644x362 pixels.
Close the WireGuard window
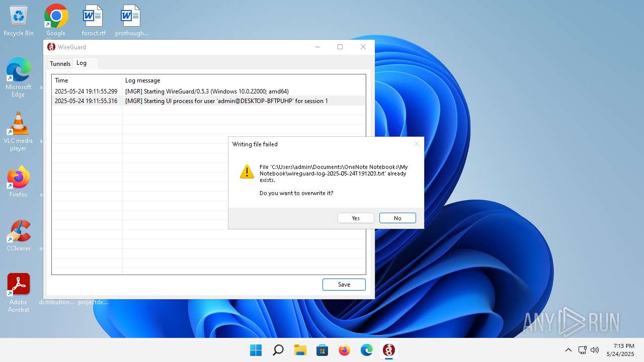tap(363, 47)
